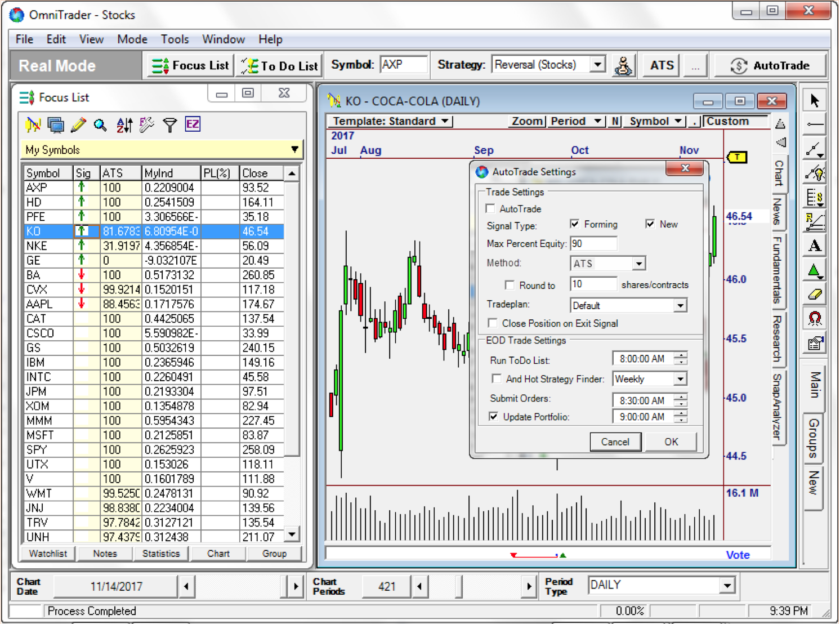Image resolution: width=840 pixels, height=624 pixels.
Task: Toggle the red magnet snap tool
Action: [814, 319]
